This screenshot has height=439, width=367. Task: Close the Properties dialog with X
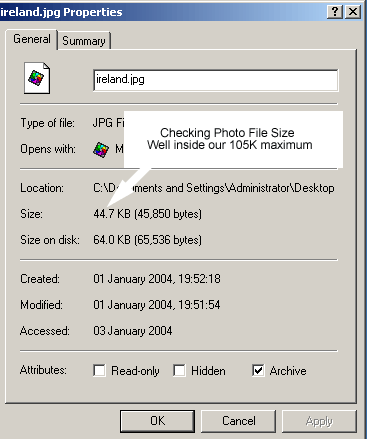(x=352, y=12)
